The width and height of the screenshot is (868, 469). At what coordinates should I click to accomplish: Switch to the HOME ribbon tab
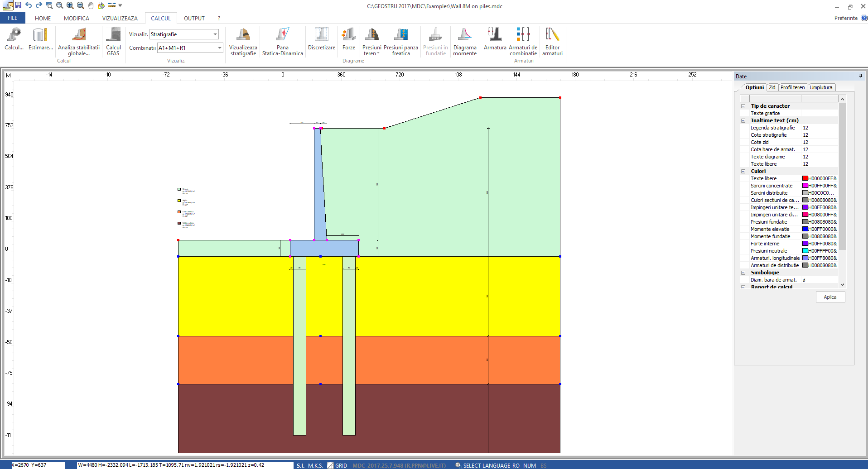tap(43, 19)
